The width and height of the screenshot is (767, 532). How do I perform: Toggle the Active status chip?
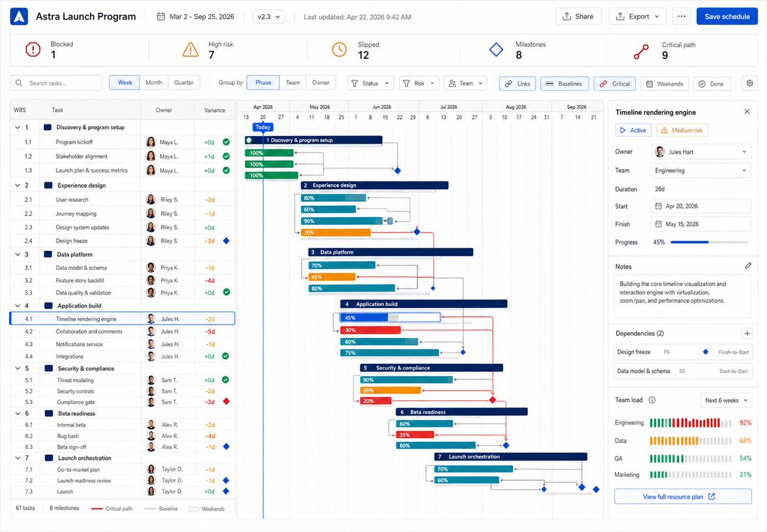tap(633, 130)
